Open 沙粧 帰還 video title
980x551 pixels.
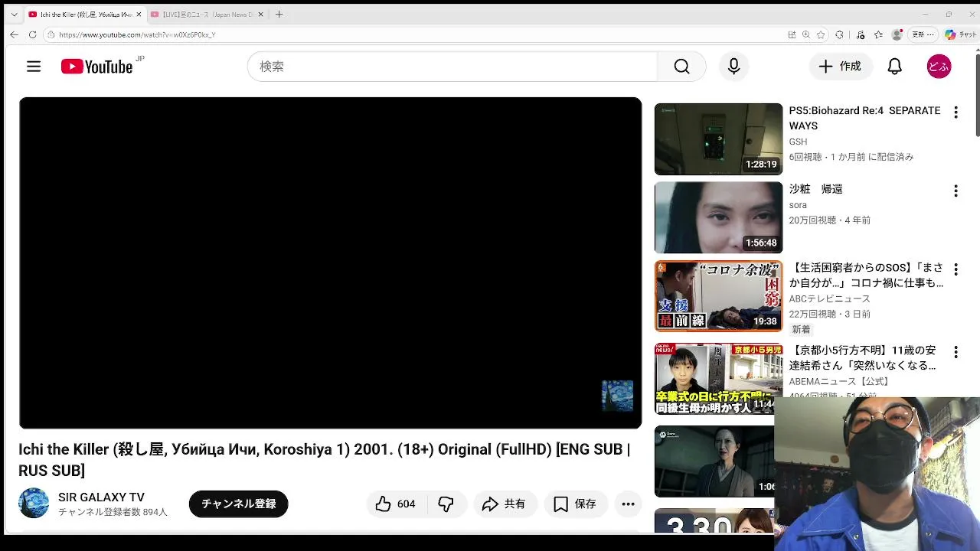pos(816,189)
